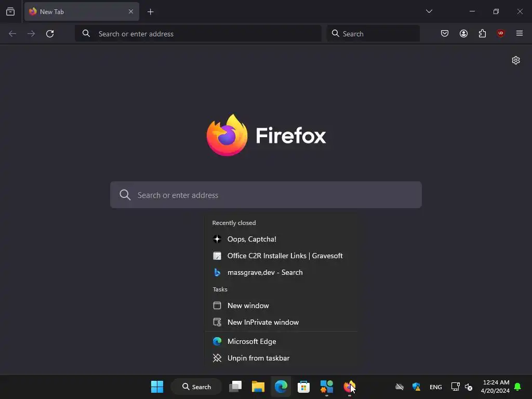The height and width of the screenshot is (399, 532).
Task: Open the Windows Start menu
Action: (x=157, y=387)
